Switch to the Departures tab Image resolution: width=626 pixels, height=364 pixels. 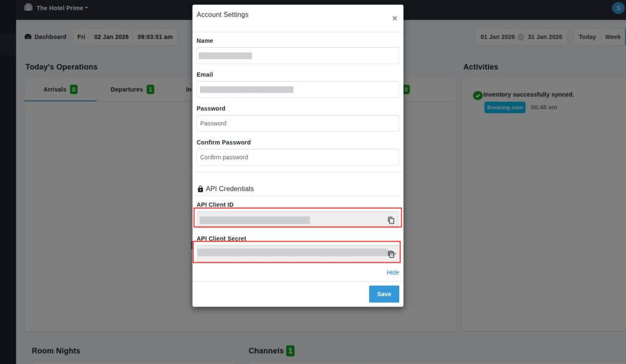click(x=127, y=89)
